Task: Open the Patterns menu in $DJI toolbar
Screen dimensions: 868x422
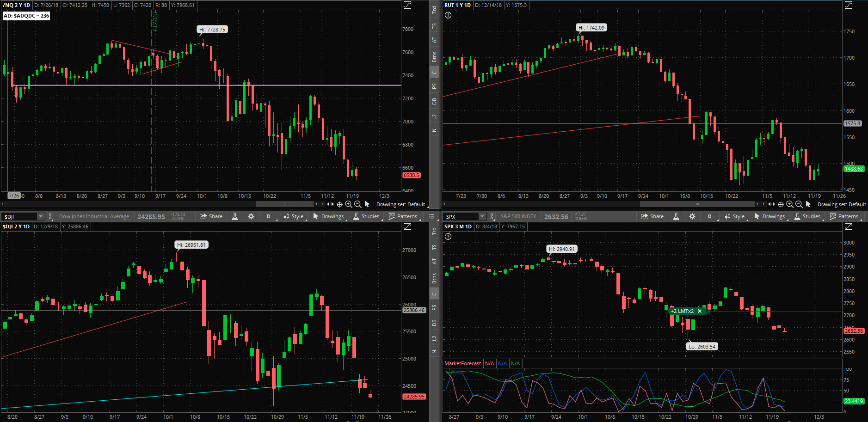Action: [403, 216]
